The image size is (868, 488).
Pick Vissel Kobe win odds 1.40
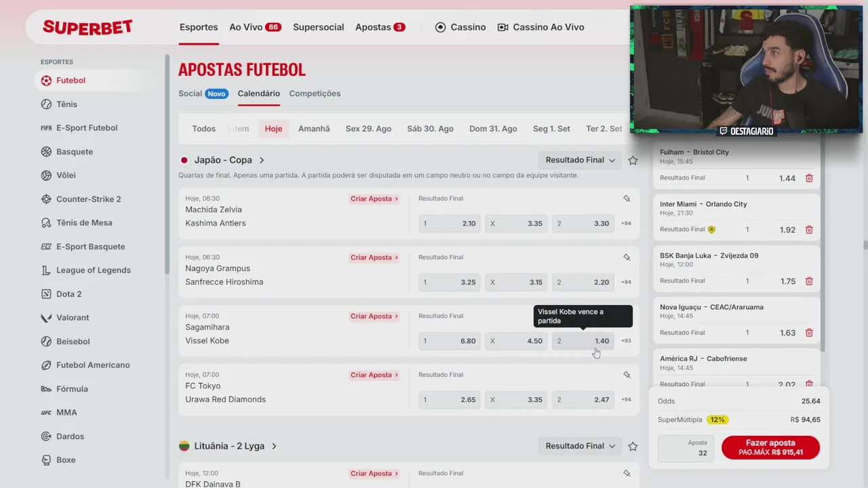click(x=583, y=341)
